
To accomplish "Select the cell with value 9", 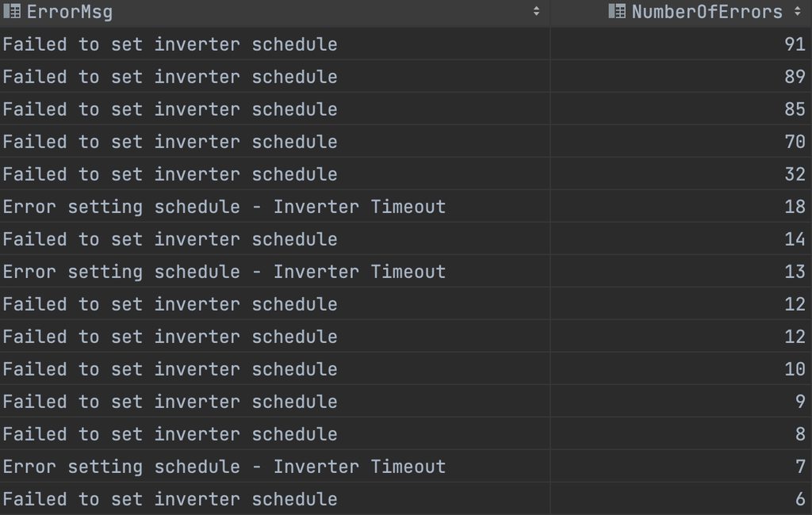I will pyautogui.click(x=799, y=402).
